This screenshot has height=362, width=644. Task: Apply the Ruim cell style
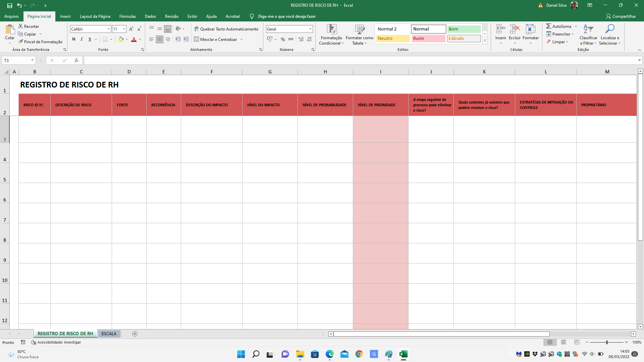click(428, 38)
